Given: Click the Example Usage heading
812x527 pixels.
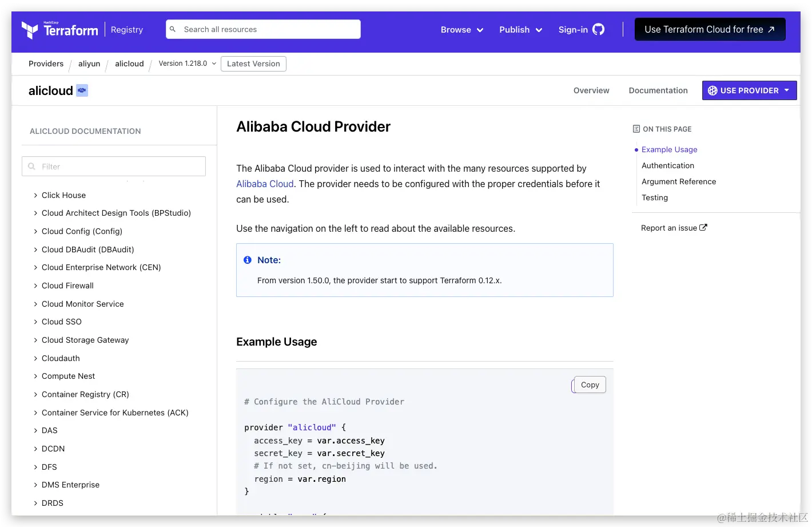Looking at the screenshot, I should 277,342.
